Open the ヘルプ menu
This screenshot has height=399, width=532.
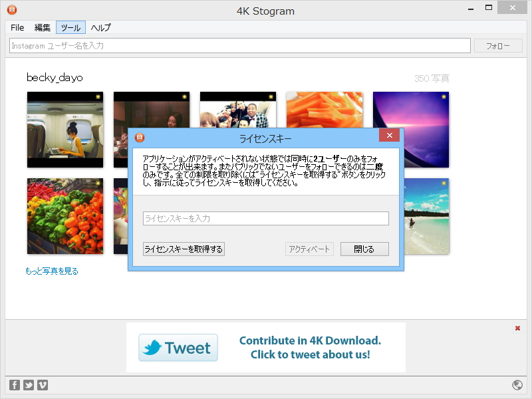tap(100, 27)
